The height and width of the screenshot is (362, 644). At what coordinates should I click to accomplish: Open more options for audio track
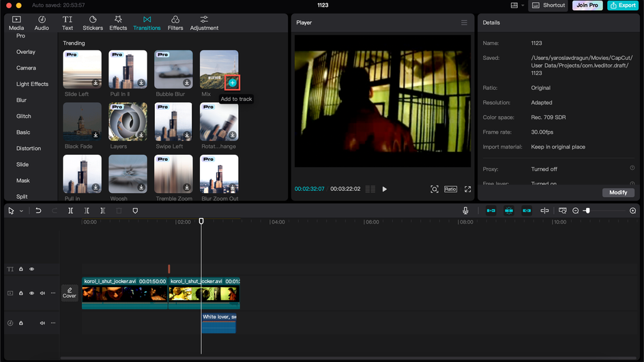(53, 323)
